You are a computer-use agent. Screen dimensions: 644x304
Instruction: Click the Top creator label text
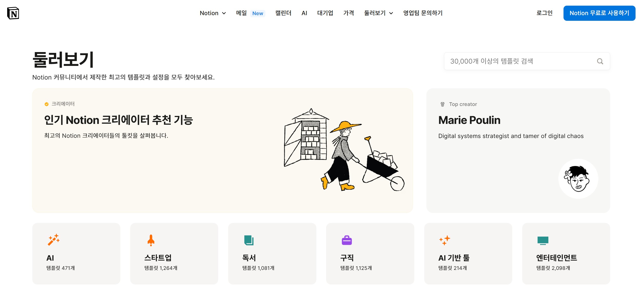(463, 104)
